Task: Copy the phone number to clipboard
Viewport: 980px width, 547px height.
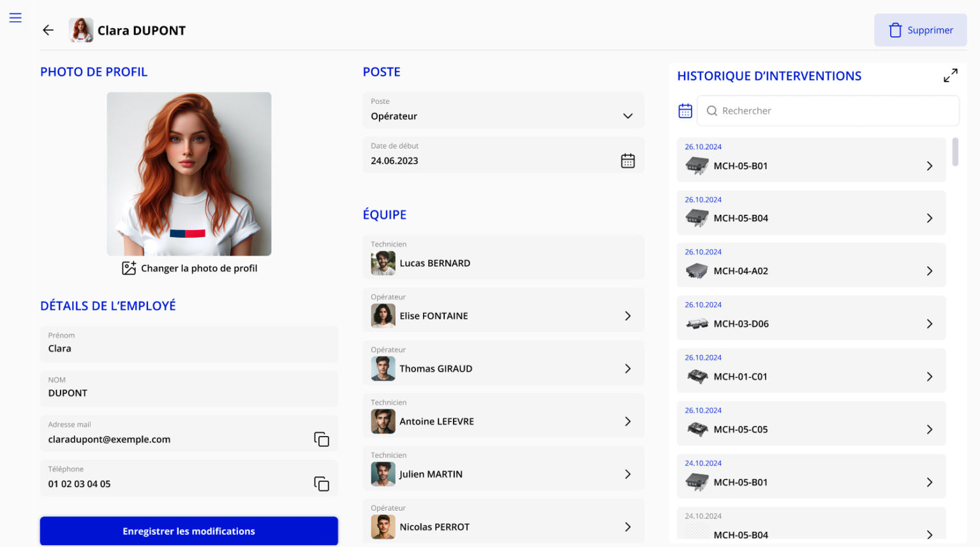Action: pos(322,484)
